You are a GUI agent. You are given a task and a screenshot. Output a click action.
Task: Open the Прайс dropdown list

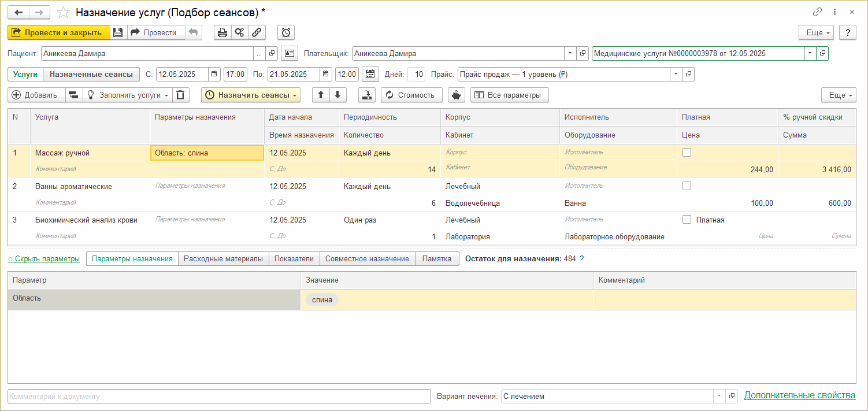tap(676, 74)
